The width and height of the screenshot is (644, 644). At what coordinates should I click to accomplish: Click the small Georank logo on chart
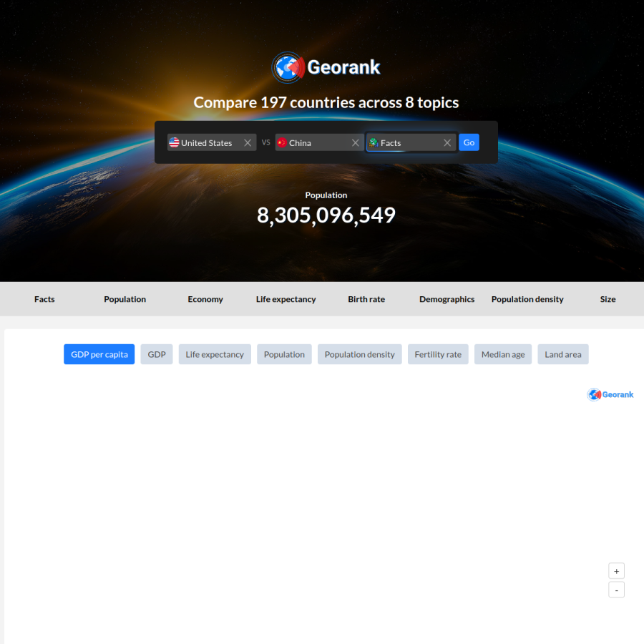pos(610,394)
